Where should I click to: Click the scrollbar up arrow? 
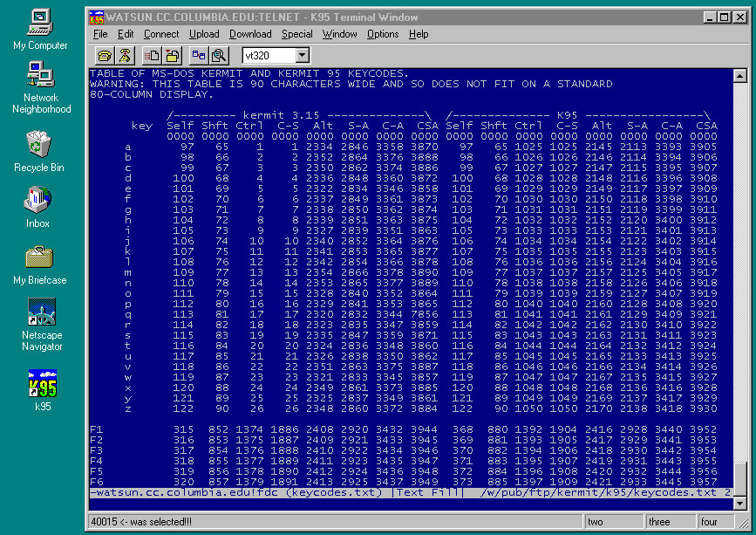point(739,73)
